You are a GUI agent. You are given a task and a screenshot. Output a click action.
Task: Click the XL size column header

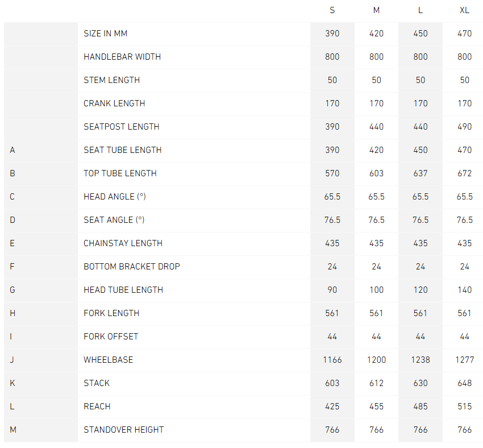(x=464, y=10)
